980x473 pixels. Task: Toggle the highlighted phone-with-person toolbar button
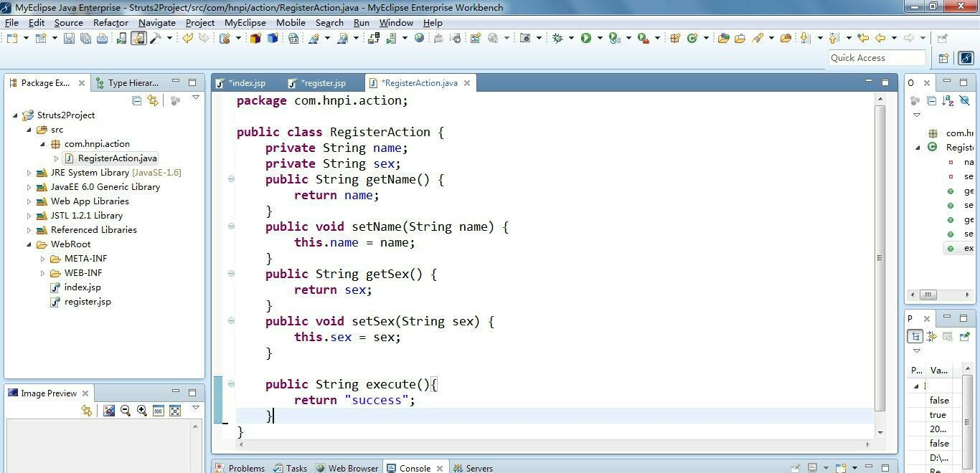click(138, 38)
